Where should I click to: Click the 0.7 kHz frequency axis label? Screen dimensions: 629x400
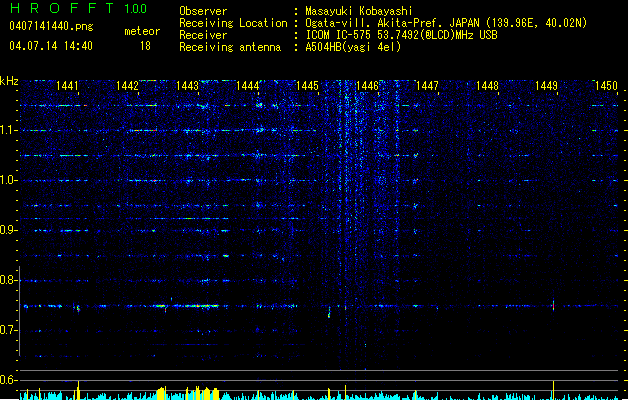[x=8, y=330]
